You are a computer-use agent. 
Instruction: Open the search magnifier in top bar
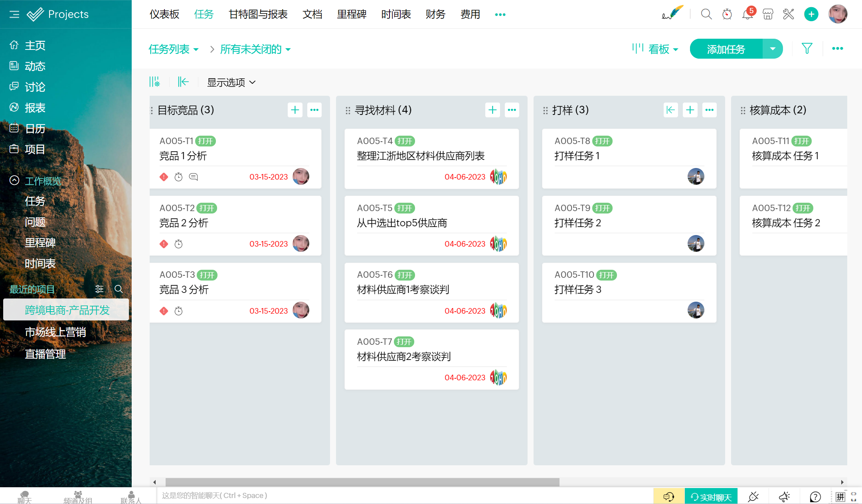tap(706, 14)
